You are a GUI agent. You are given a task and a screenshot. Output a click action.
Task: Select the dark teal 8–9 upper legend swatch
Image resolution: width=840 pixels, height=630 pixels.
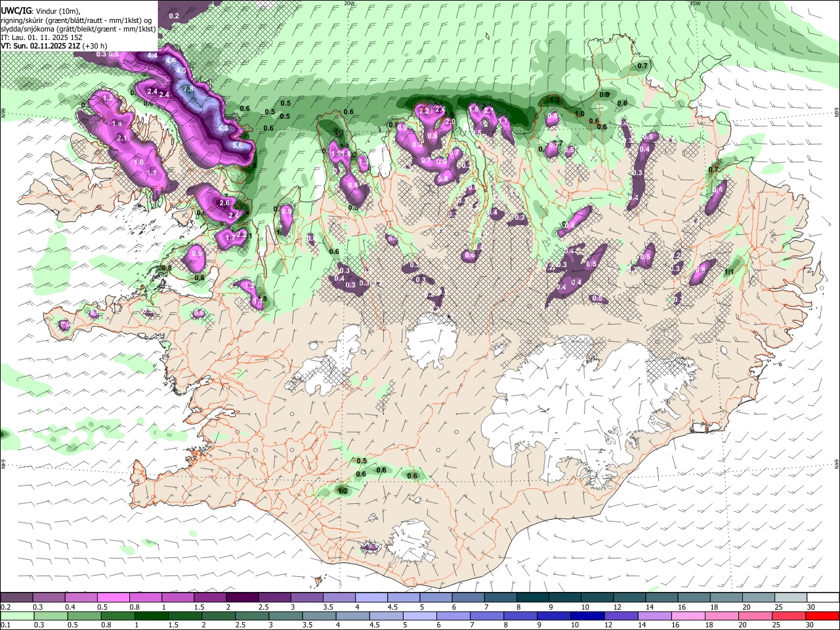[532, 598]
